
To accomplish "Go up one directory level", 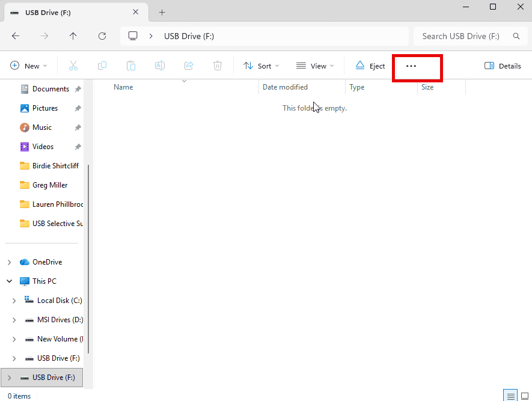I will tap(73, 36).
